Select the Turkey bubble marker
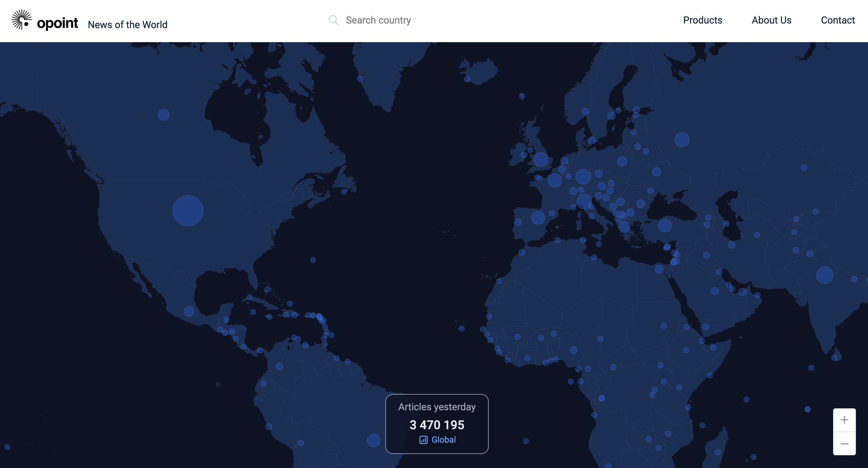The image size is (868, 468). (664, 225)
